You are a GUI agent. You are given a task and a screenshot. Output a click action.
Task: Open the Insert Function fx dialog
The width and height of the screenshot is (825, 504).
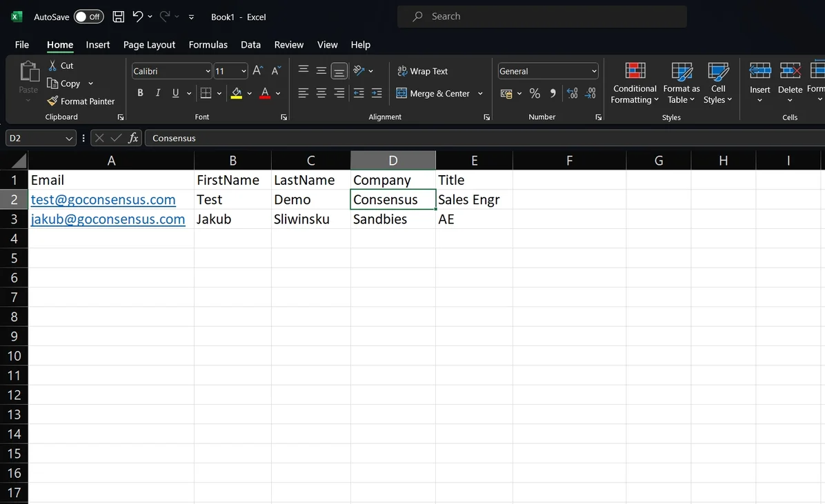pos(133,138)
